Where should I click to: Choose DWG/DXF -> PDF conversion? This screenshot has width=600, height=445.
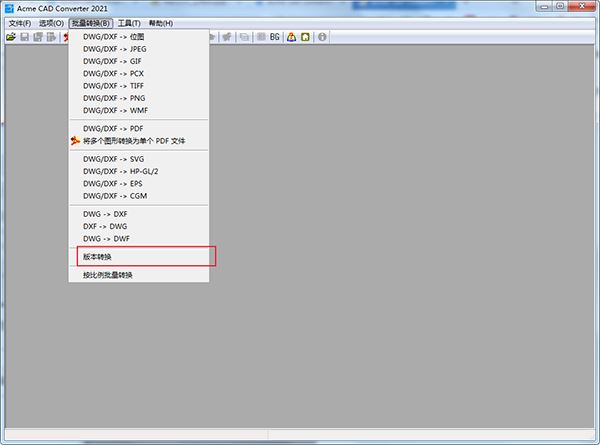[x=139, y=129]
